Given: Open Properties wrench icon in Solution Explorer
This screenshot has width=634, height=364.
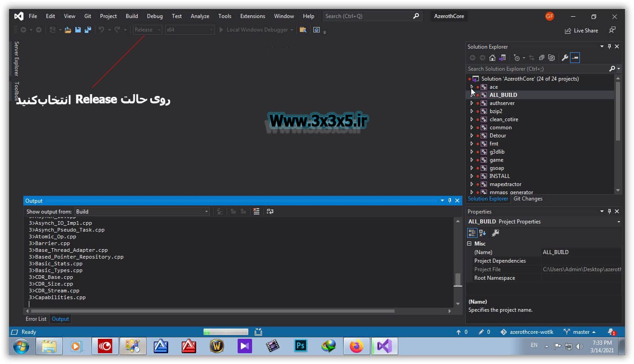Looking at the screenshot, I should 565,58.
